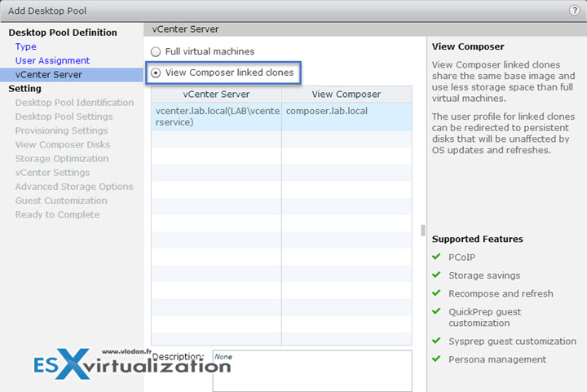Image resolution: width=587 pixels, height=392 pixels.
Task: Click the Setting heading in sidebar
Action: (x=24, y=89)
